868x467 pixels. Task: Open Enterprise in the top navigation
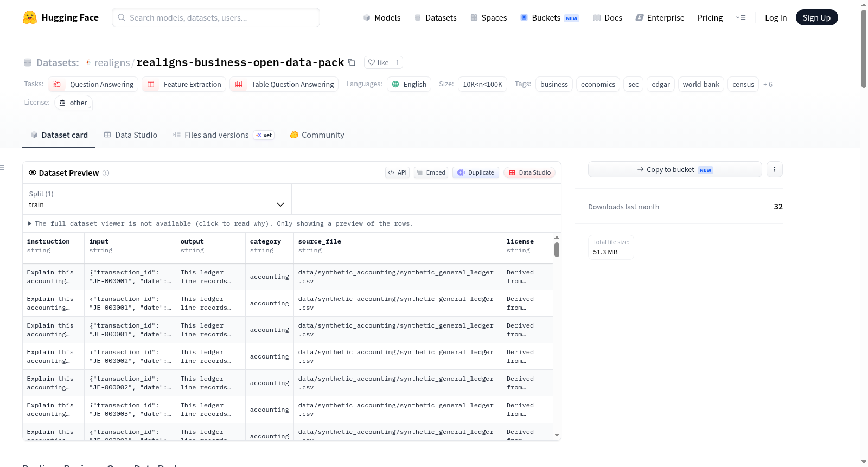point(660,17)
